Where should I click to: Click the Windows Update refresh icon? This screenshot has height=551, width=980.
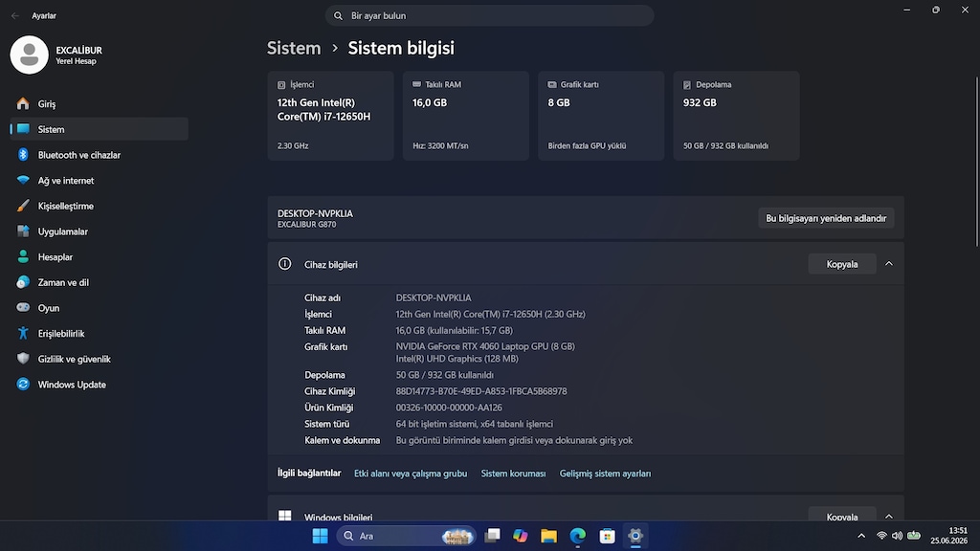pos(23,385)
